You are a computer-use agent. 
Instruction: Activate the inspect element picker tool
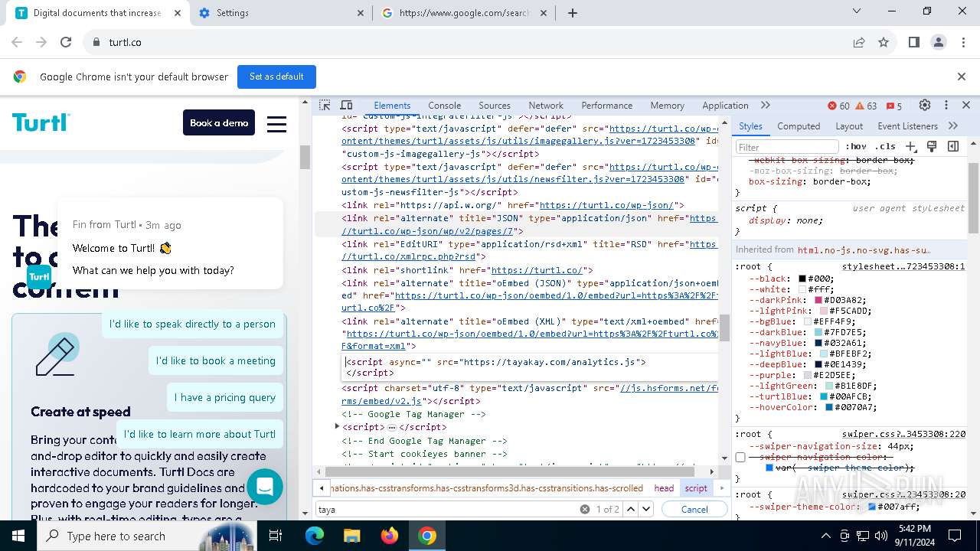point(325,106)
